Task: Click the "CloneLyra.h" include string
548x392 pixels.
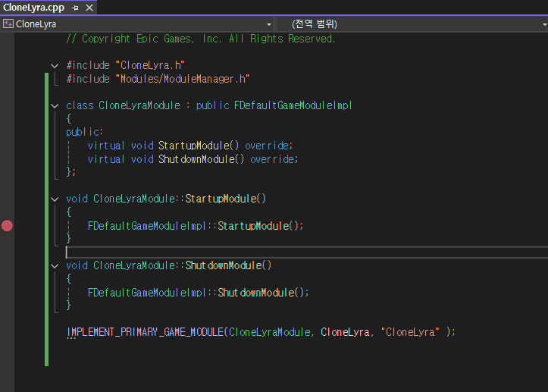Action: (150, 65)
